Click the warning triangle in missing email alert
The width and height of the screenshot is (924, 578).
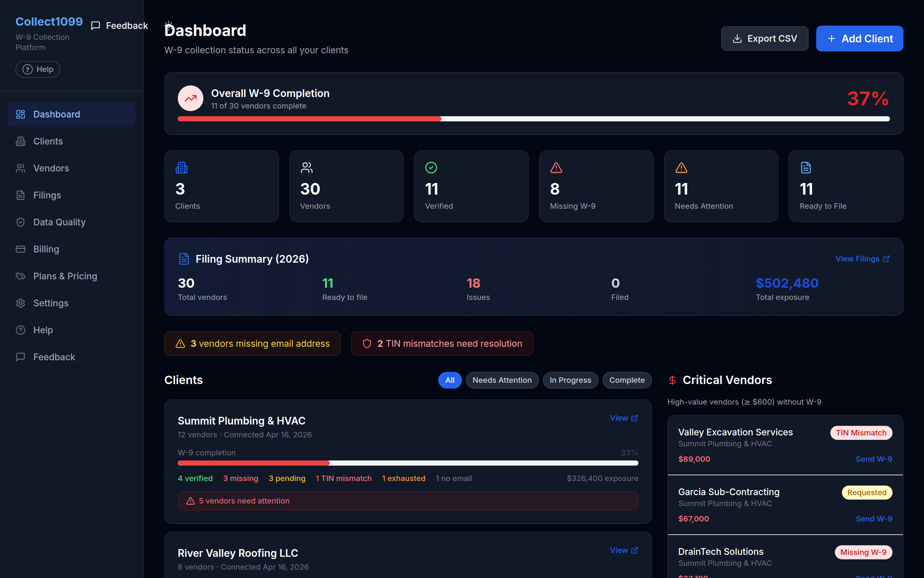(x=180, y=344)
